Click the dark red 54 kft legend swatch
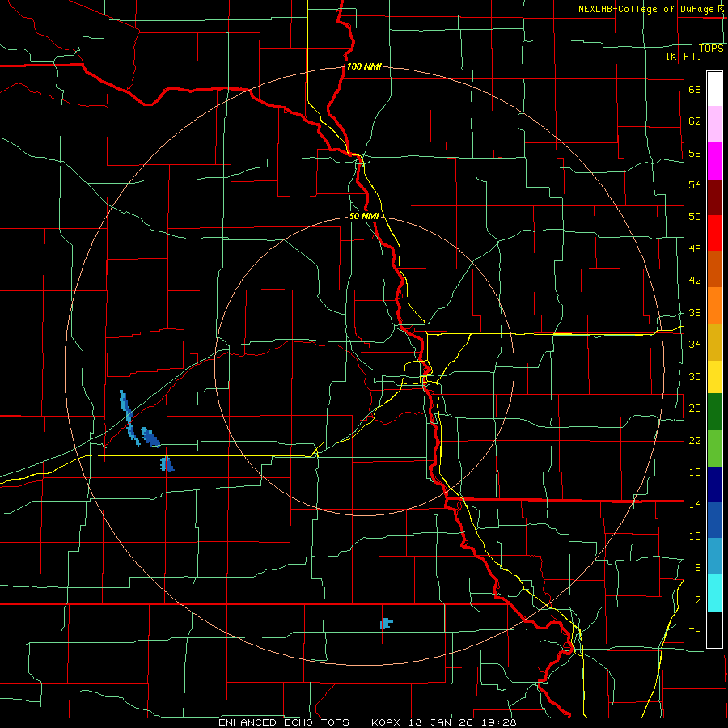Image resolution: width=728 pixels, height=728 pixels. (x=714, y=197)
